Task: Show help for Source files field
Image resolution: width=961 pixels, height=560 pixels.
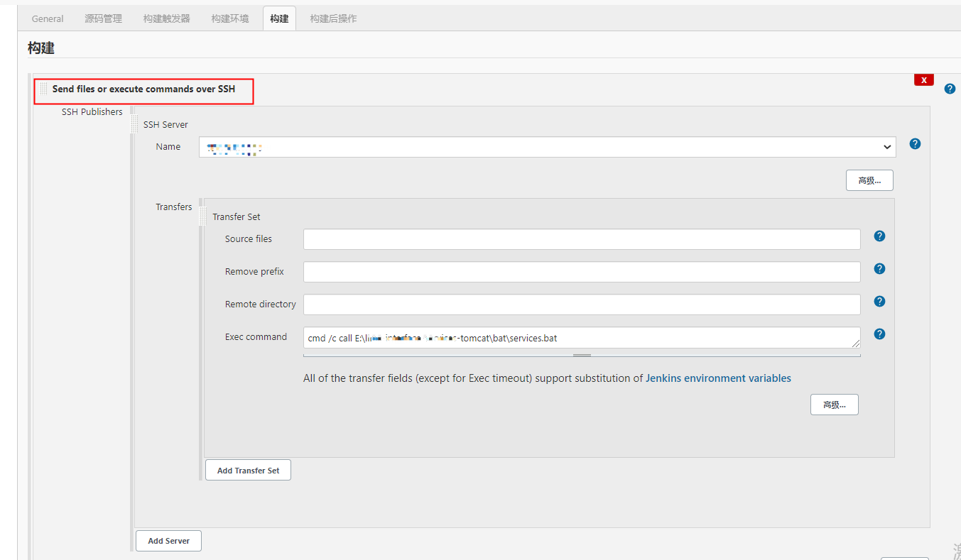Action: tap(879, 236)
